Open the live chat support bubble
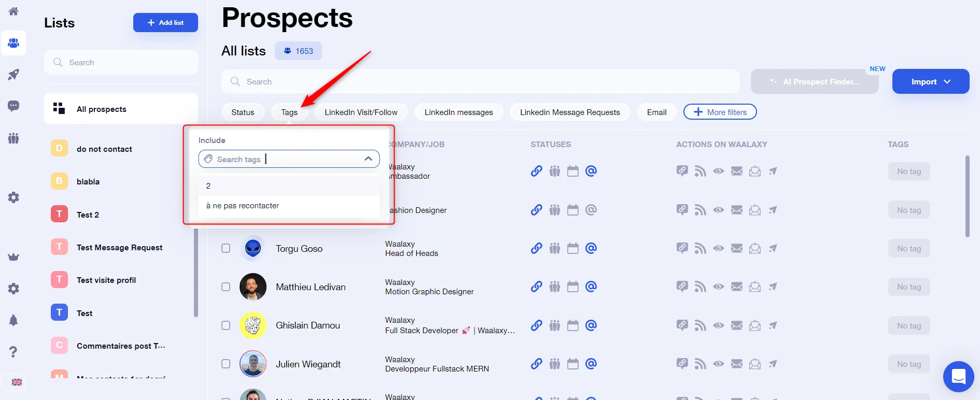Viewport: 980px width, 400px height. click(x=958, y=377)
